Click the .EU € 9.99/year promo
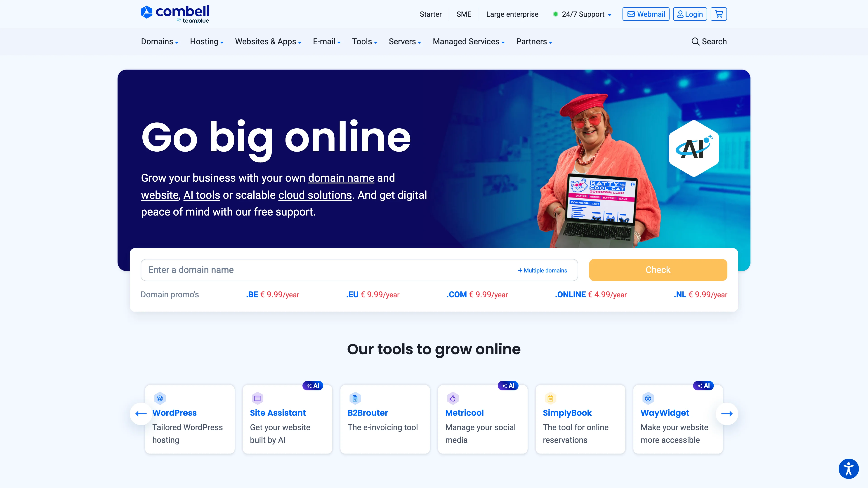Viewport: 868px width, 488px height. [373, 295]
